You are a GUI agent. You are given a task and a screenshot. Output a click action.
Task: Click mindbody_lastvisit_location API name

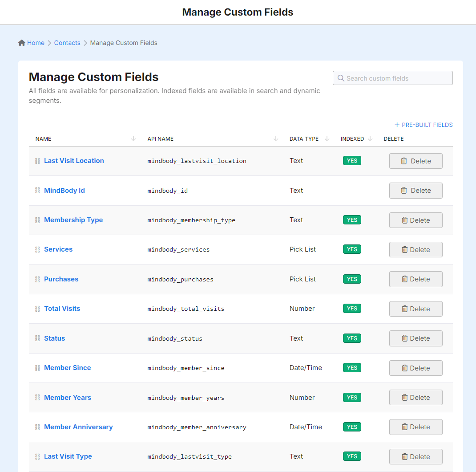pos(197,161)
